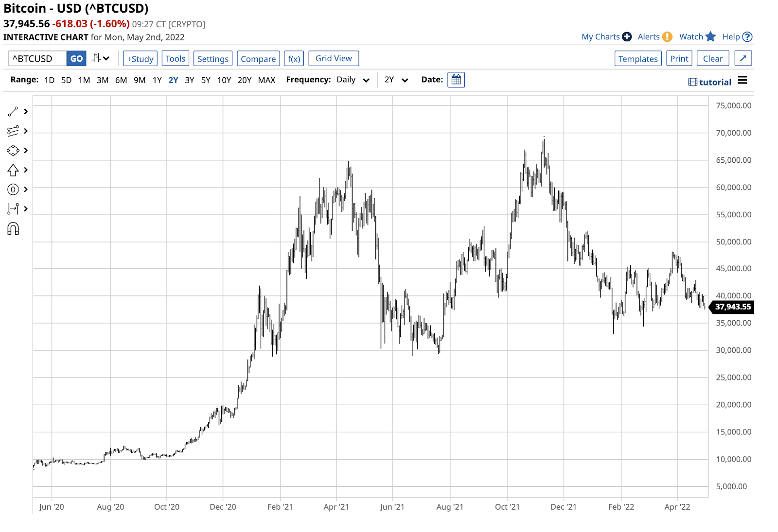Image resolution: width=778 pixels, height=532 pixels.
Task: Open the 2Y period dropdown
Action: 396,80
